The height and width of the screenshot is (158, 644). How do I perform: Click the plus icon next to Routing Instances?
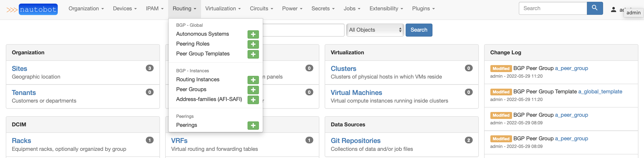click(x=253, y=80)
